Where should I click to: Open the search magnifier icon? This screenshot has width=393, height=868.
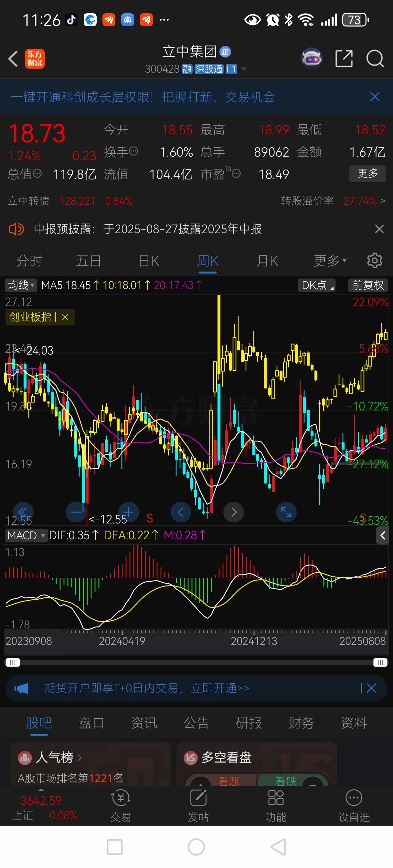[375, 59]
